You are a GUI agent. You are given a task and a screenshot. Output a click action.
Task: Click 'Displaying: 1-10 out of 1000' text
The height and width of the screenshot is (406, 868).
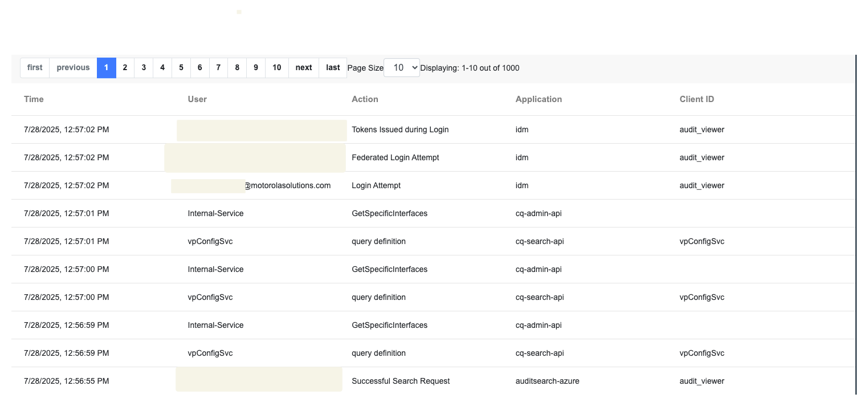pos(470,68)
